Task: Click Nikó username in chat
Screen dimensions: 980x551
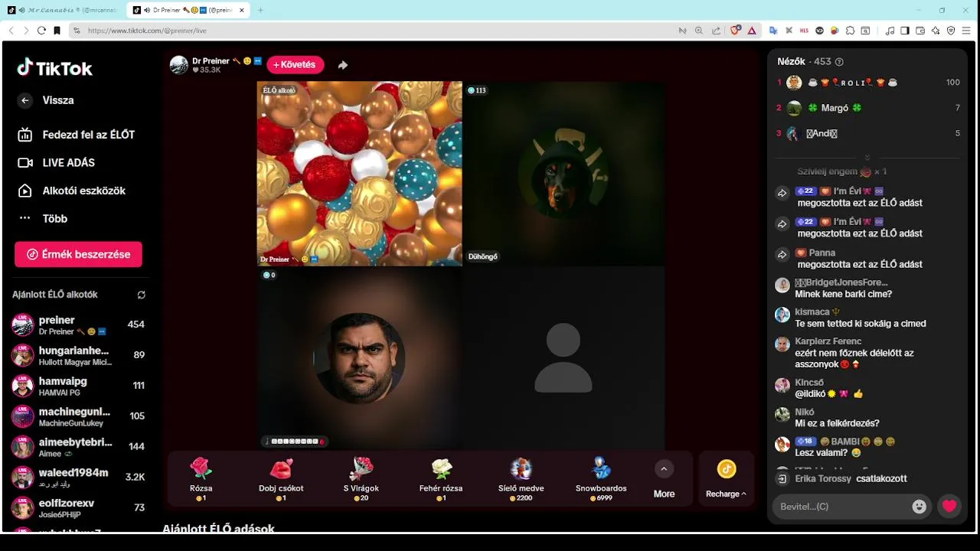Action: coord(805,412)
